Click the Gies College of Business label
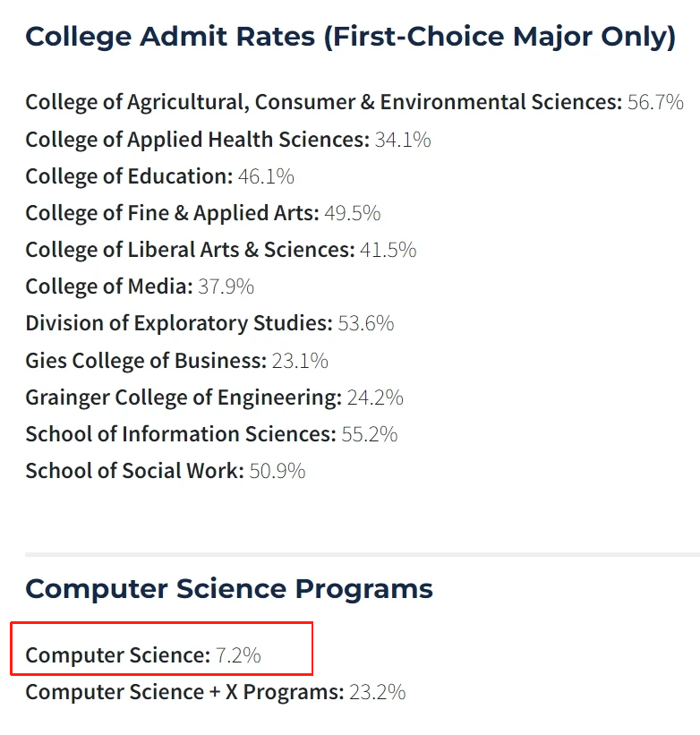The image size is (700, 735). [x=146, y=361]
